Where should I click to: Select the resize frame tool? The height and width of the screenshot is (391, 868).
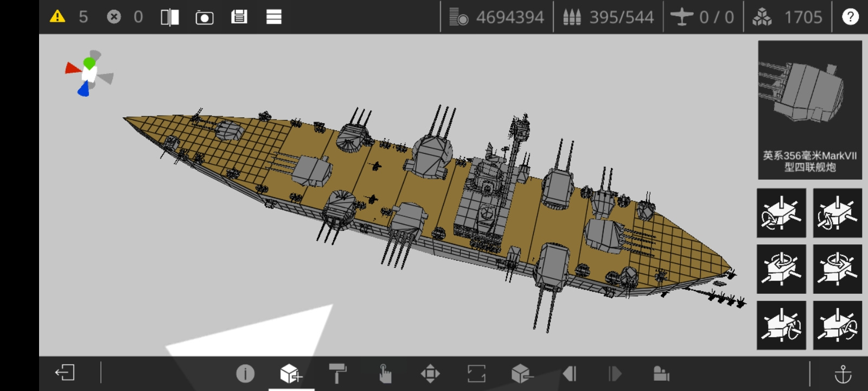[476, 374]
